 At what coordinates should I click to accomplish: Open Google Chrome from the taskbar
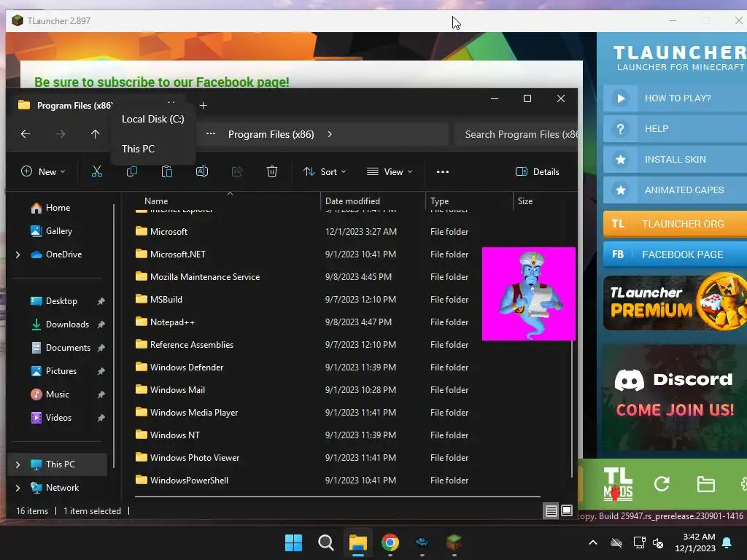(390, 542)
